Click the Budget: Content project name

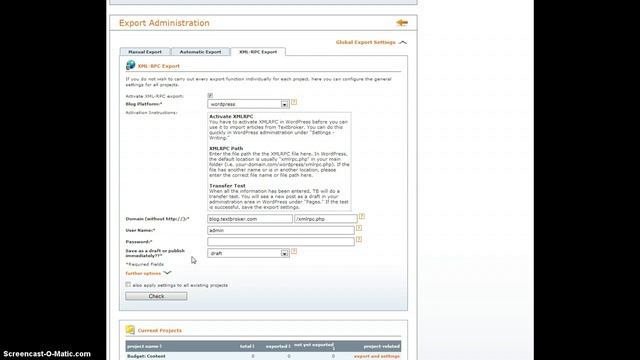click(146, 356)
